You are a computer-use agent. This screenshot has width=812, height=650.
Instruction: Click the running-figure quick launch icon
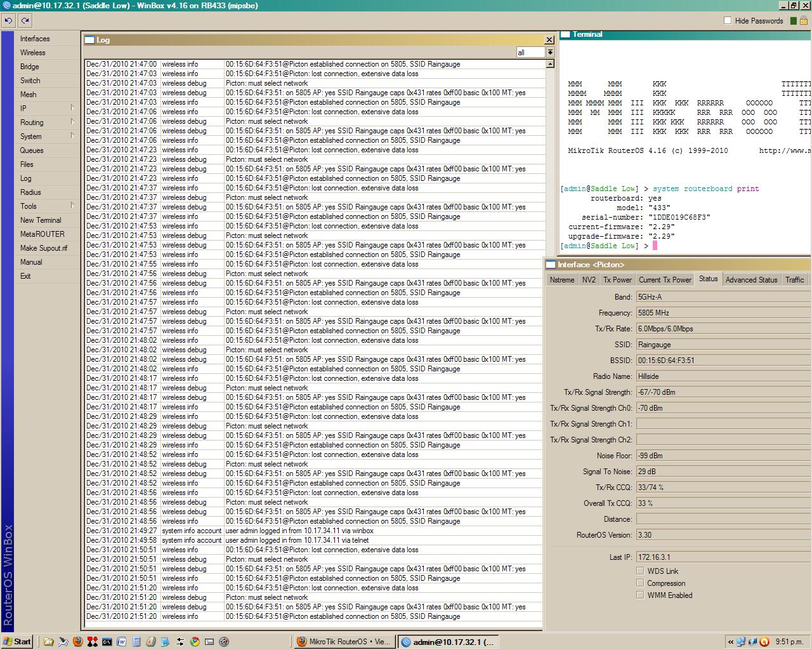63,642
